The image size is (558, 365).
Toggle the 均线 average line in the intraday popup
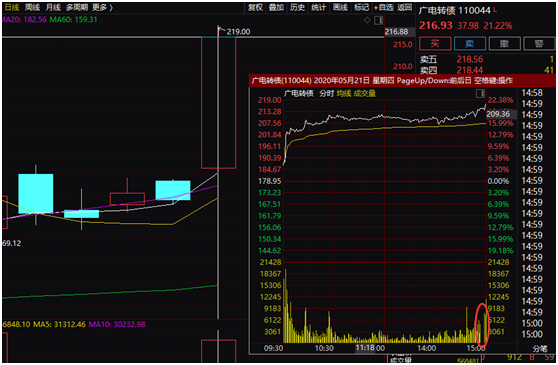[344, 94]
